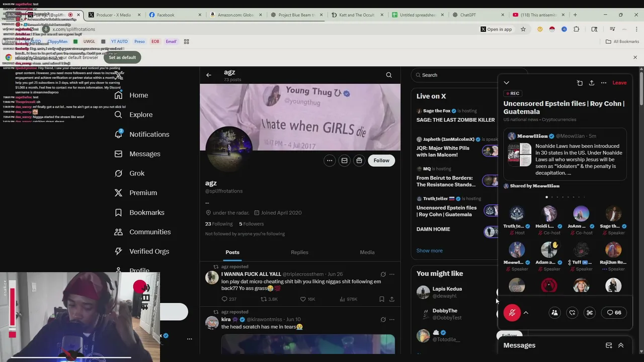
Task: Share the triplecrossthem post
Action: (392, 299)
